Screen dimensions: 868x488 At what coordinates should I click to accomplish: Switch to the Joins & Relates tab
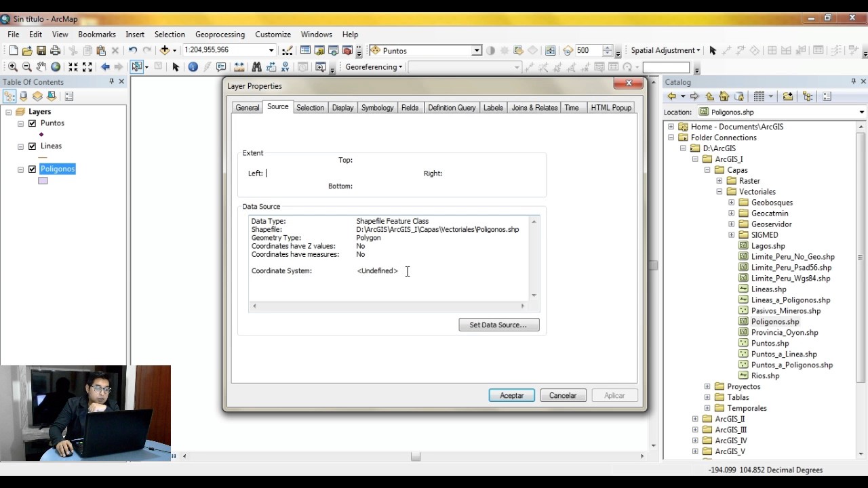(x=534, y=108)
